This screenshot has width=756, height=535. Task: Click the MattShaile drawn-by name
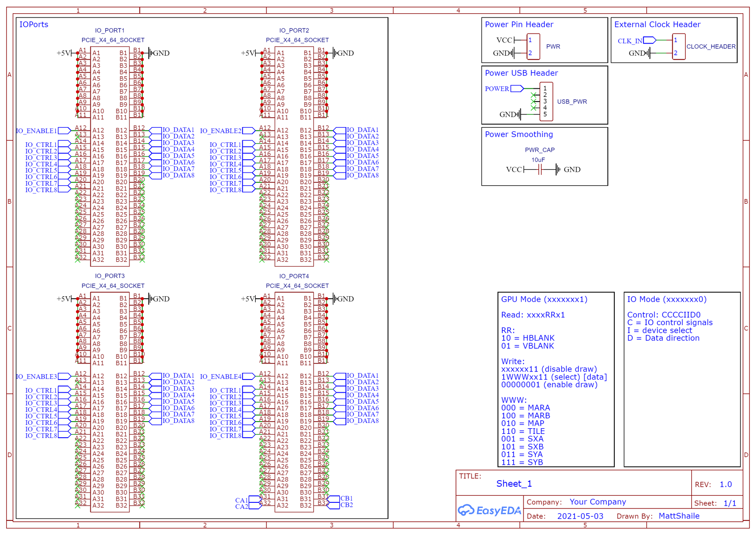tap(679, 517)
